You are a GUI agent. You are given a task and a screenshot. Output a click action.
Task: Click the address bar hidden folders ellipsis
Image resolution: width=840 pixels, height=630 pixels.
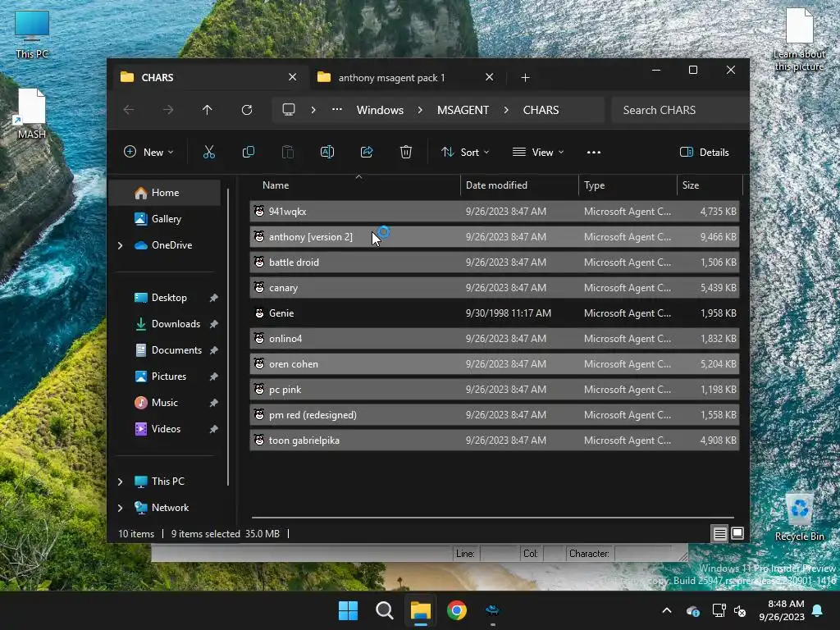(337, 110)
